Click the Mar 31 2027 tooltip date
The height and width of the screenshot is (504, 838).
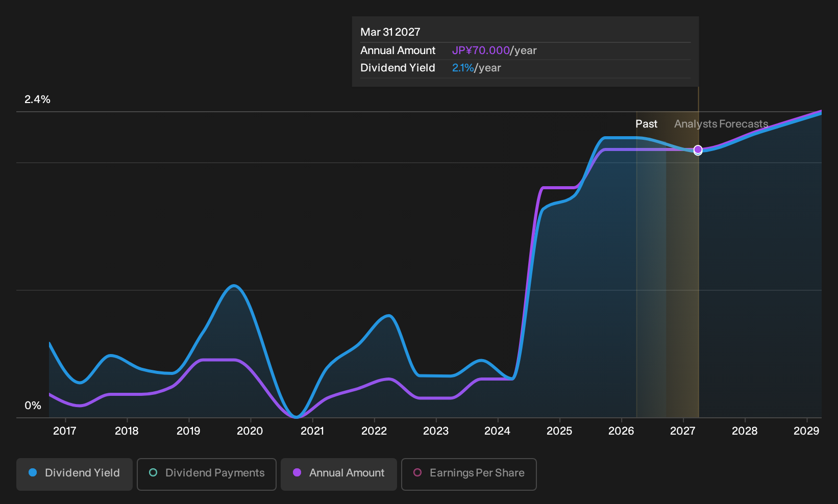[390, 32]
